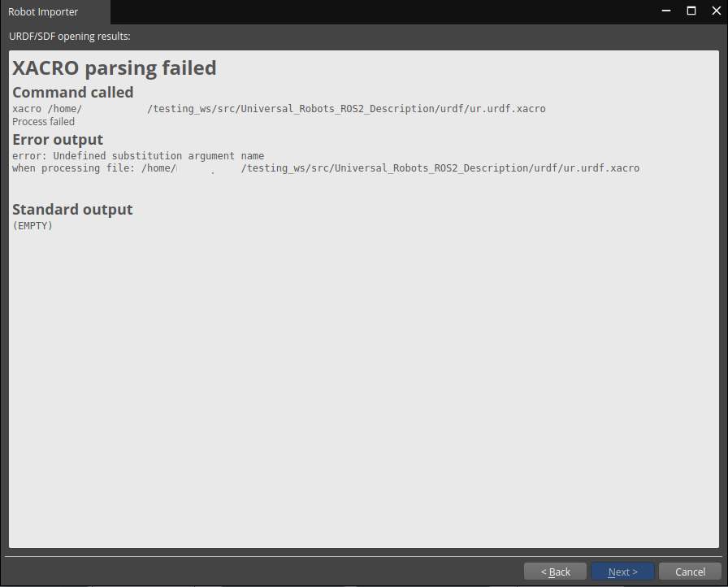Click the undefined substitution argument error line
The image size is (728, 587).
coord(138,155)
